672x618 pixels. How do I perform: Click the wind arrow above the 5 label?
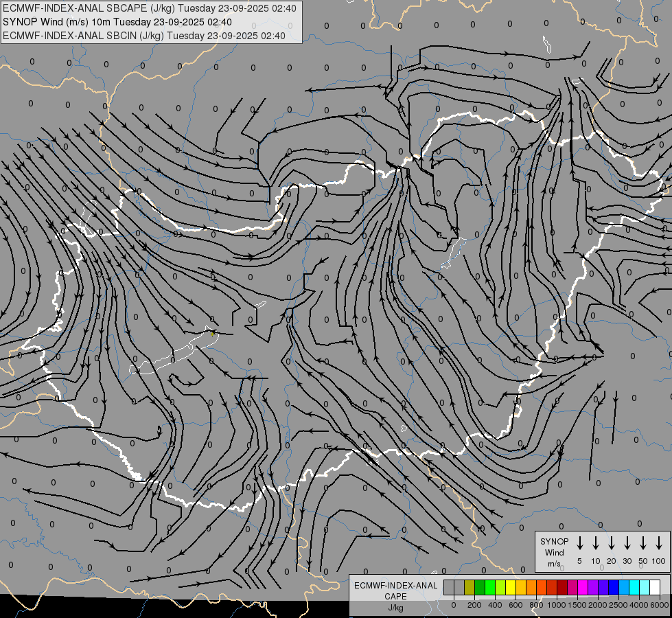pyautogui.click(x=579, y=542)
